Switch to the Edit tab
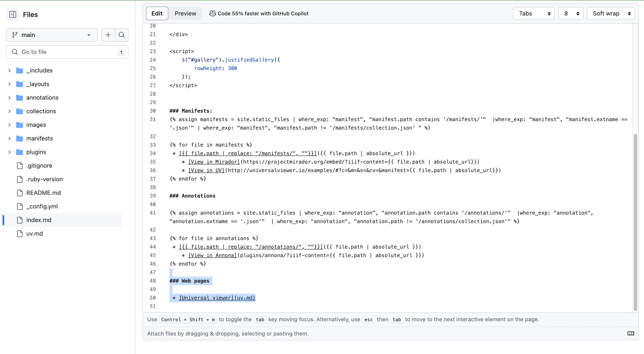Image resolution: width=644 pixels, height=354 pixels. (157, 13)
